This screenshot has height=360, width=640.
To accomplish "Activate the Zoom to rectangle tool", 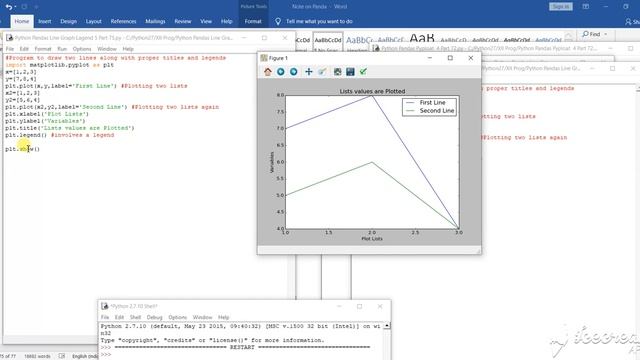I will [322, 72].
